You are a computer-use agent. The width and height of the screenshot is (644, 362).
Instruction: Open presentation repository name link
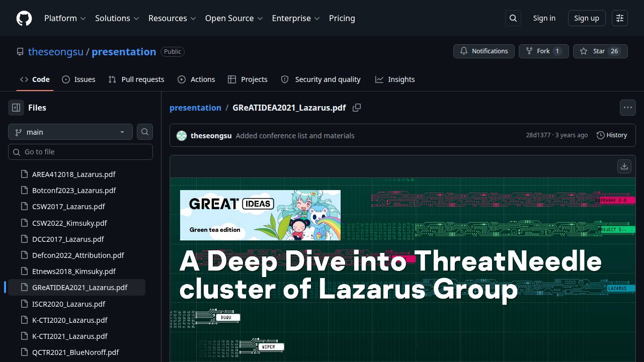click(x=124, y=52)
